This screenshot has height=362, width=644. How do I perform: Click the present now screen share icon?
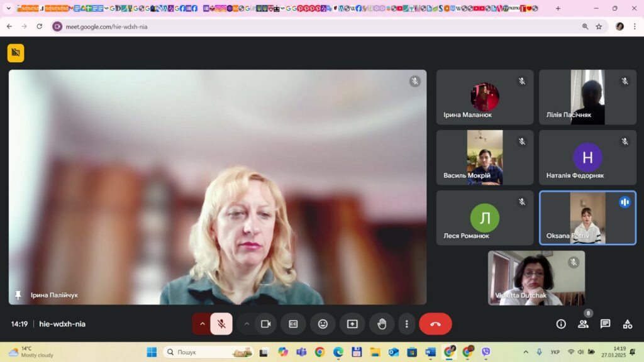click(x=352, y=324)
